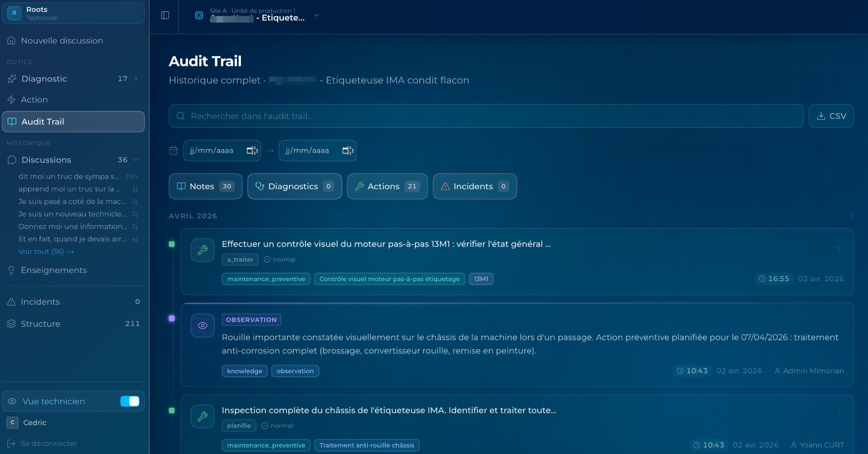This screenshot has width=868, height=454.
Task: Click the machine chip icon in header
Action: (x=199, y=15)
